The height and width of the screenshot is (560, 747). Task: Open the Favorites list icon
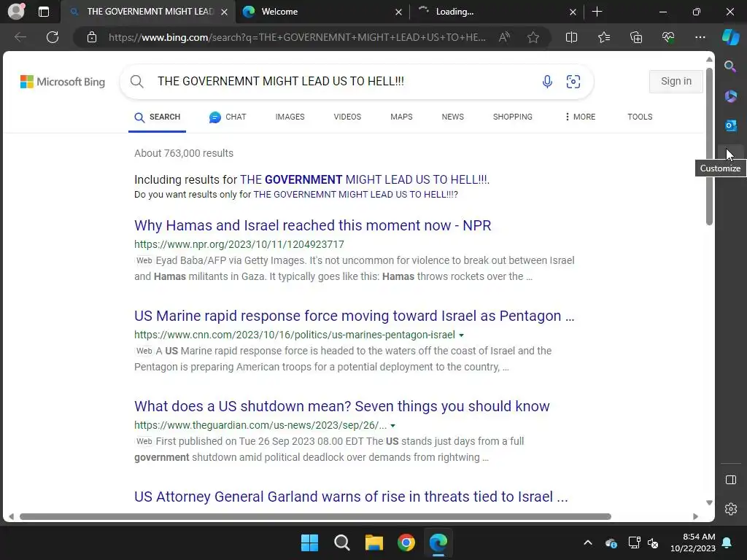pyautogui.click(x=603, y=37)
